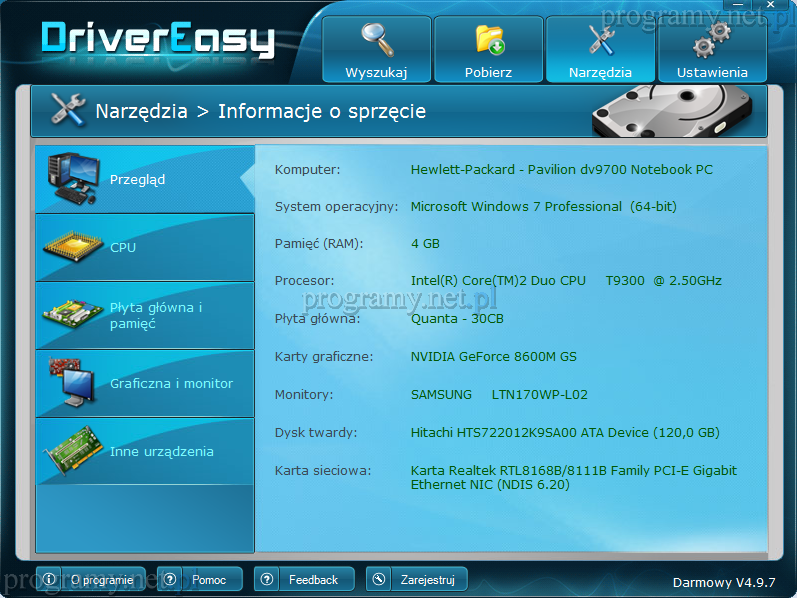
Task: Open Płyta główna i pamięć section
Action: point(156,315)
